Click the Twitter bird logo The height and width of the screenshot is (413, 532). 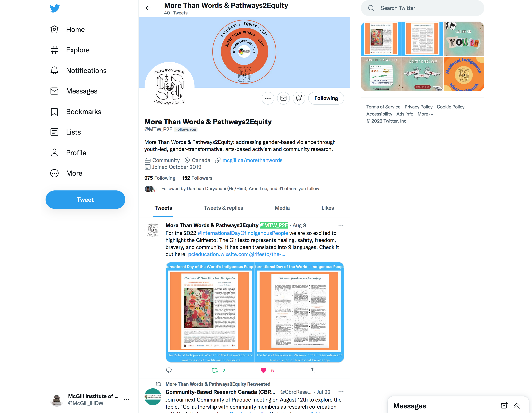tap(55, 8)
